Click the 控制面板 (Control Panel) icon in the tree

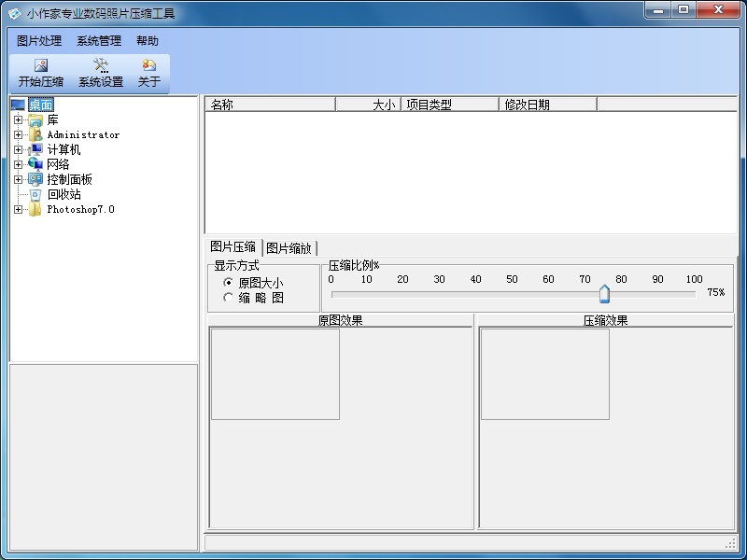pyautogui.click(x=35, y=180)
